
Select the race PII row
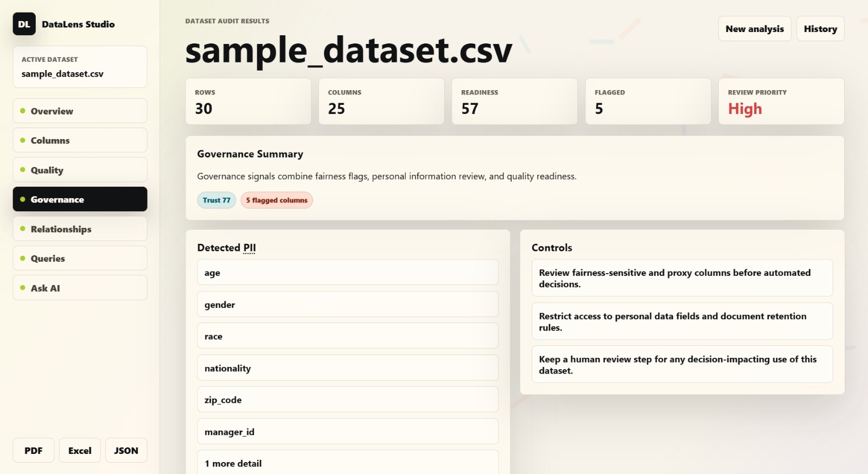[x=348, y=336]
